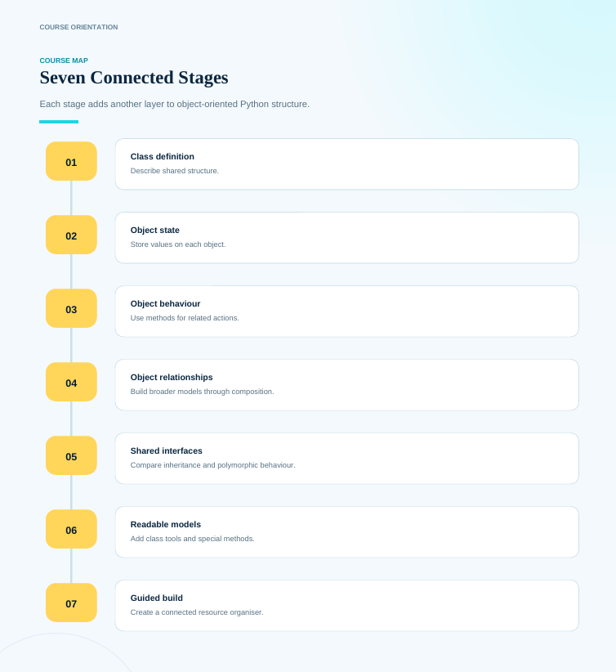Select the Class definition title
616x672 pixels.
click(163, 156)
